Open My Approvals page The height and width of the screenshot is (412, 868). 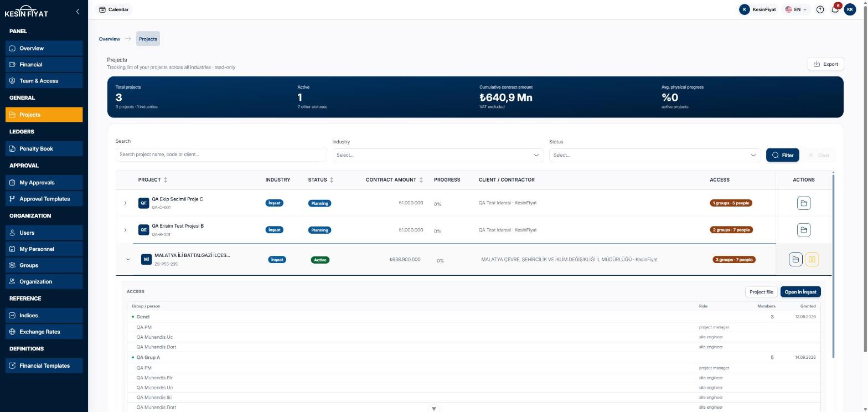point(44,182)
